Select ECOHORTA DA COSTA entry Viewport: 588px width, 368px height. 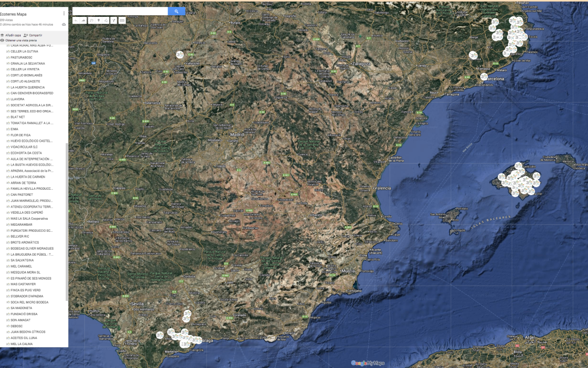(26, 153)
